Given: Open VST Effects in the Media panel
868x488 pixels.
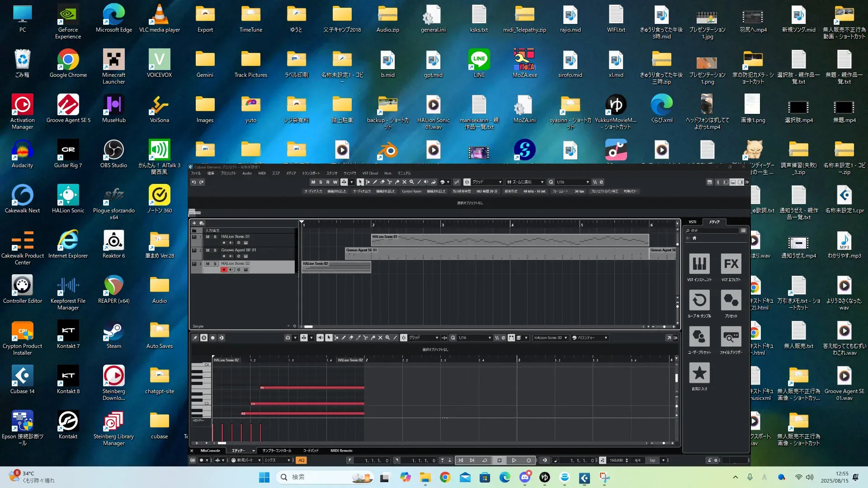Looking at the screenshot, I should point(731,264).
